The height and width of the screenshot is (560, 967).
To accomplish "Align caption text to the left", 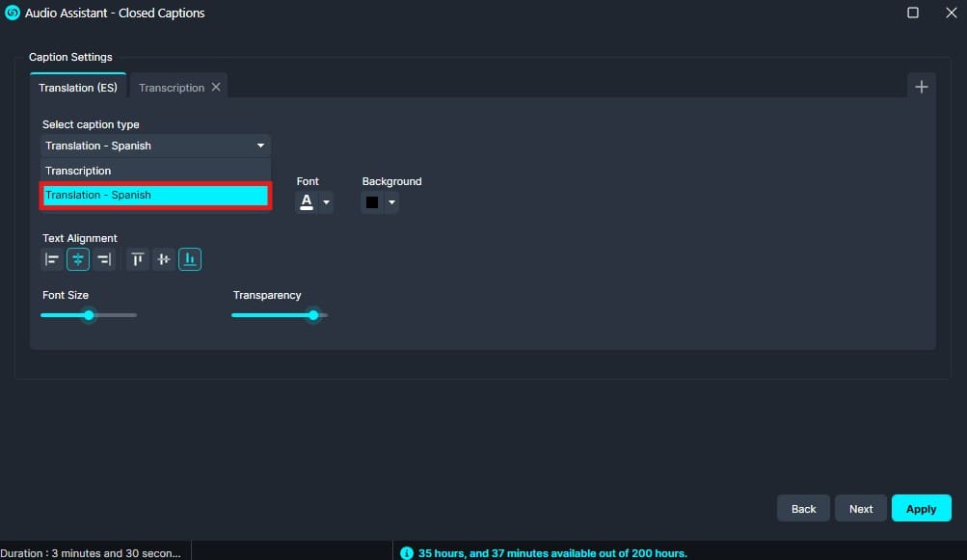I will pyautogui.click(x=52, y=259).
